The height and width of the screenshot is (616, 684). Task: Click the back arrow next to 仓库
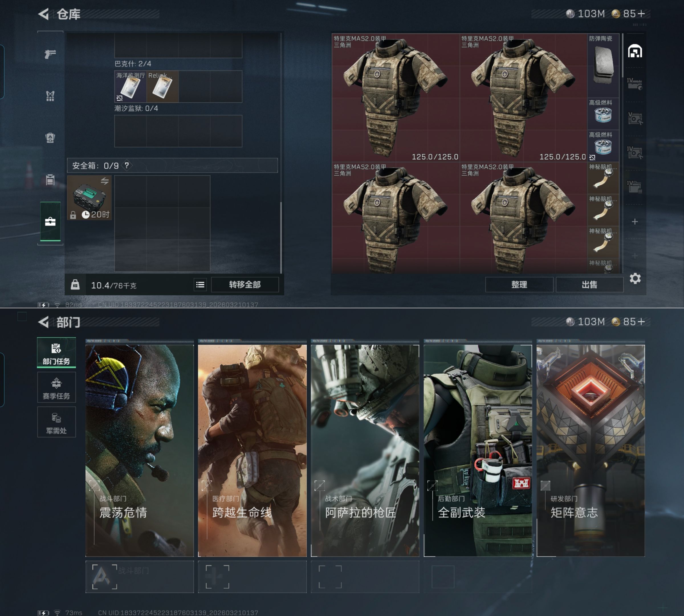pyautogui.click(x=44, y=14)
